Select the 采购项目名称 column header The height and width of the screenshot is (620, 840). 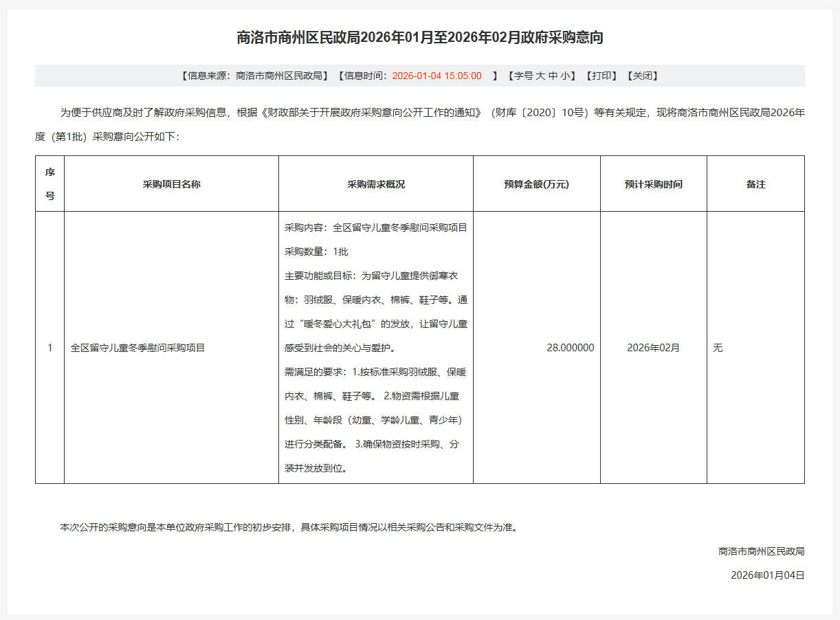[x=171, y=184]
